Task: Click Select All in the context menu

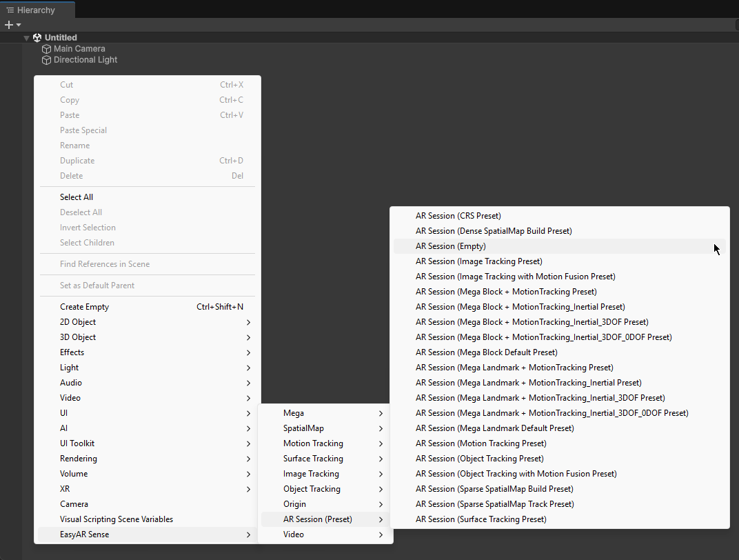Action: [77, 197]
